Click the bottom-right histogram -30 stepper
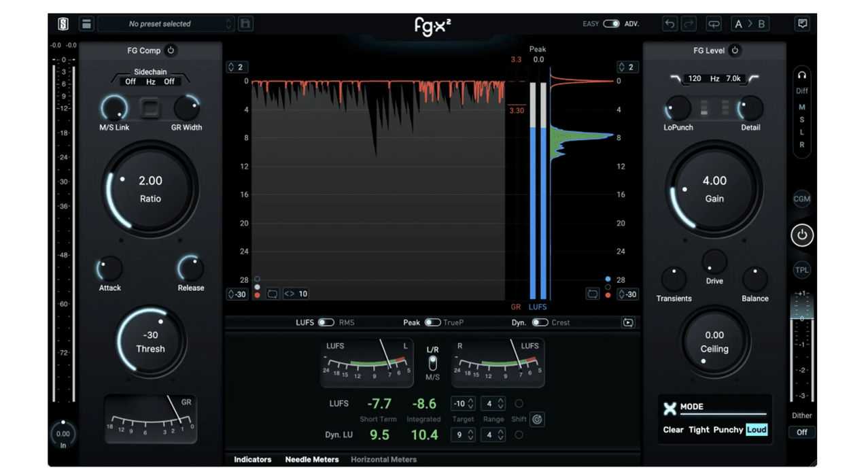 point(627,294)
